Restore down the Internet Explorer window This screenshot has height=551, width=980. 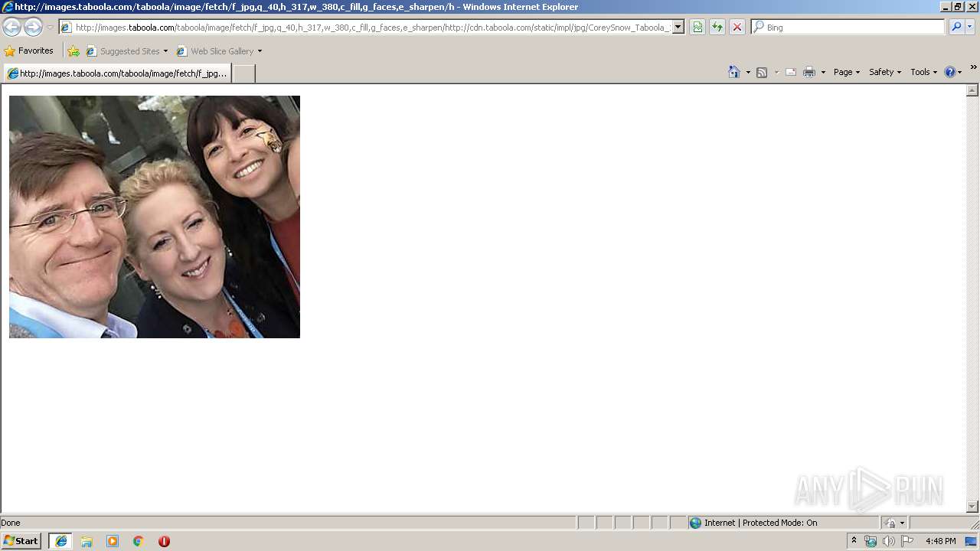click(958, 6)
